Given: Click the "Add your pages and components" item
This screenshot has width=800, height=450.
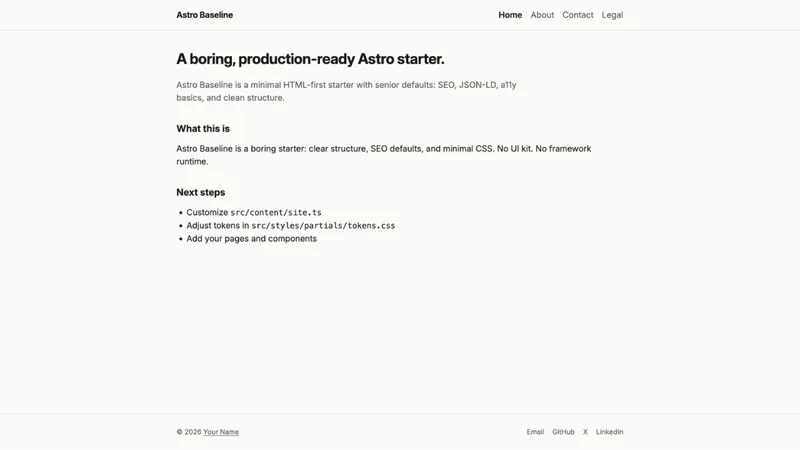Looking at the screenshot, I should pos(251,239).
